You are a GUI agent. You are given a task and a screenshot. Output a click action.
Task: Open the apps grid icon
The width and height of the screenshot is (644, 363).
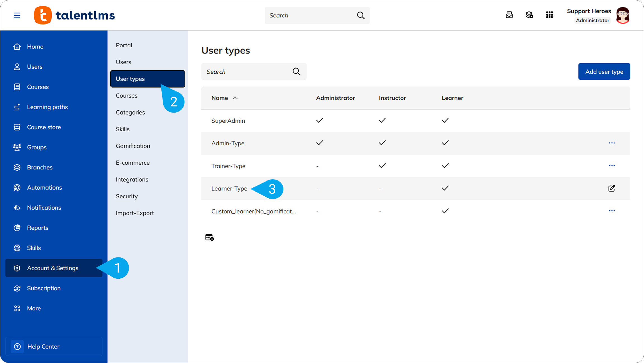click(x=549, y=15)
